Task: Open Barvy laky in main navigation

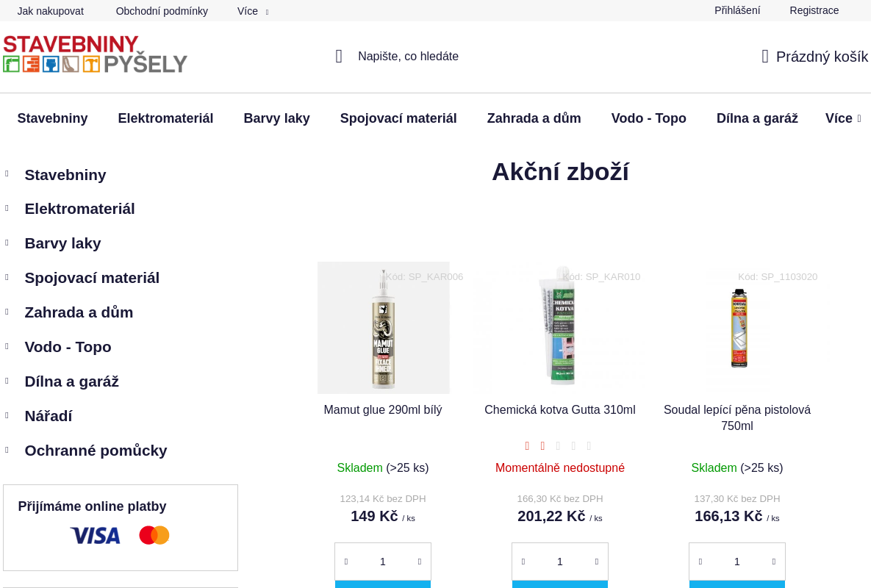Action: (x=276, y=118)
